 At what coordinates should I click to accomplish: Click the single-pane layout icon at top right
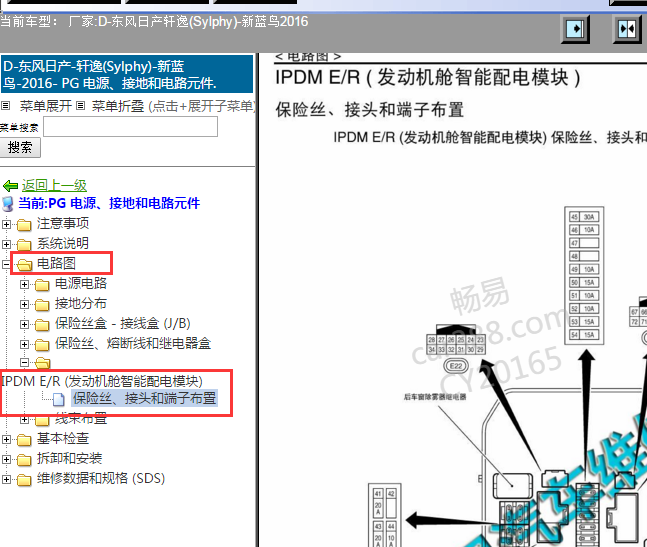[x=575, y=29]
